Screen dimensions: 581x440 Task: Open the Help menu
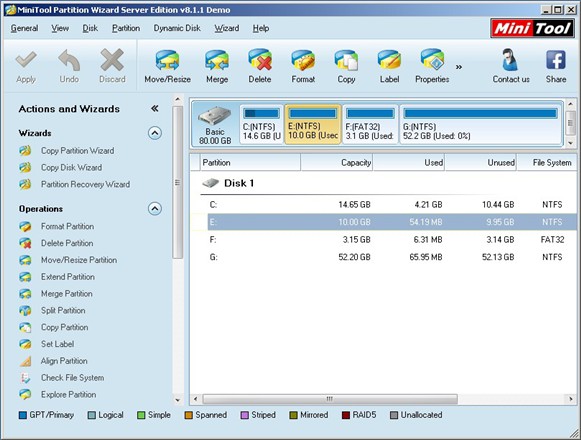point(261,28)
